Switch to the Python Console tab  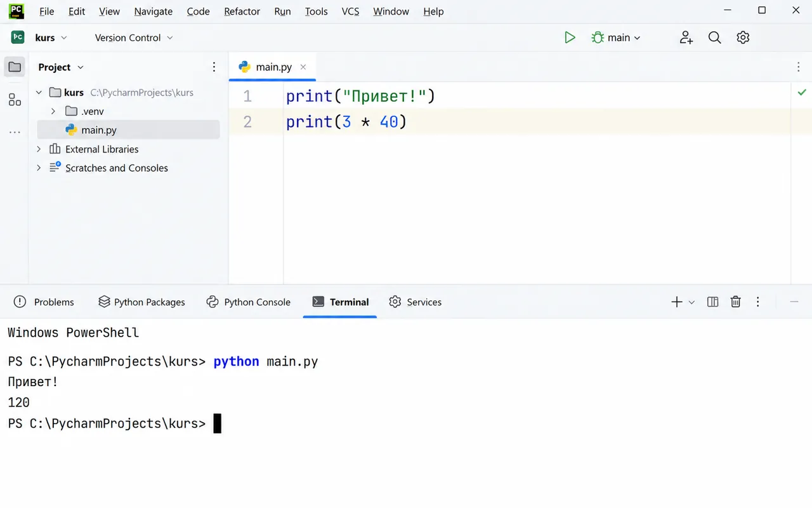(249, 302)
